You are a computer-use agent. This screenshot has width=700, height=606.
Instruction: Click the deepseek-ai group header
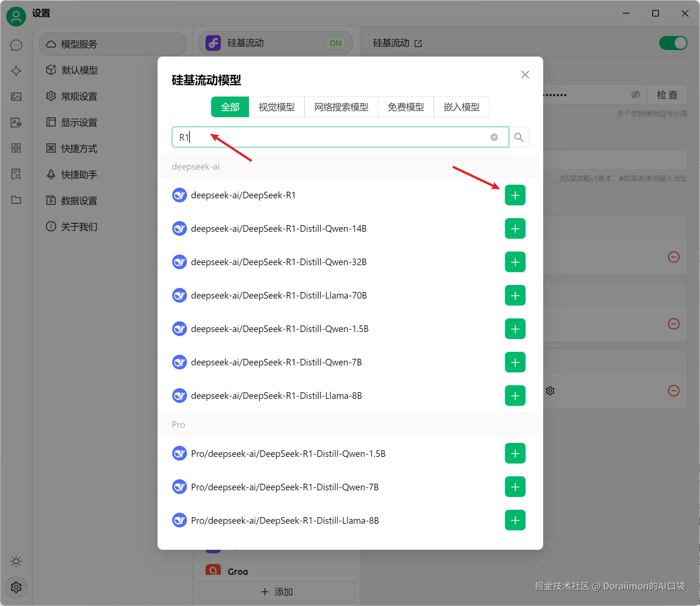coord(349,166)
